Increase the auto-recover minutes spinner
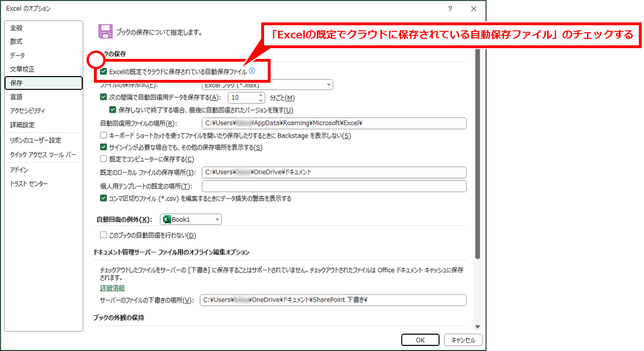The image size is (644, 351). click(260, 95)
